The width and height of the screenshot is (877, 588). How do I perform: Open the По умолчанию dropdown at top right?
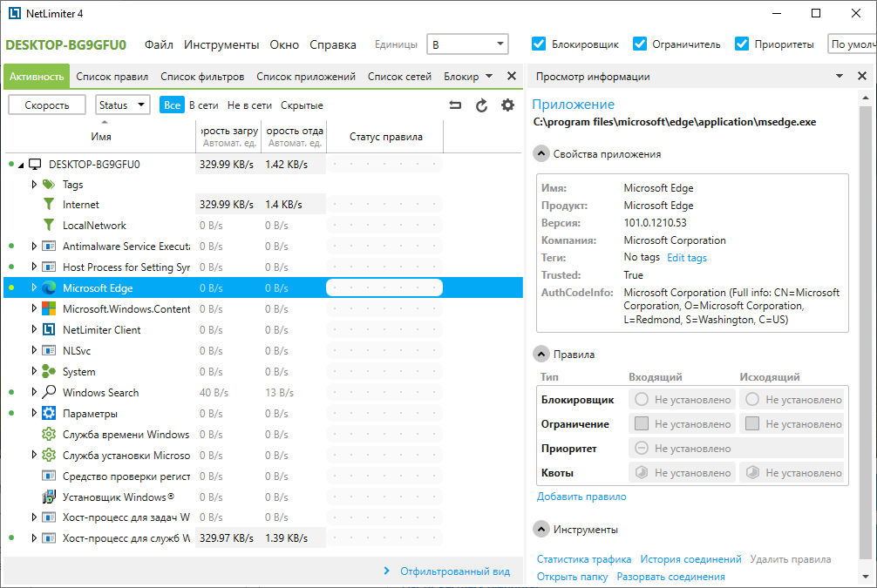point(852,44)
